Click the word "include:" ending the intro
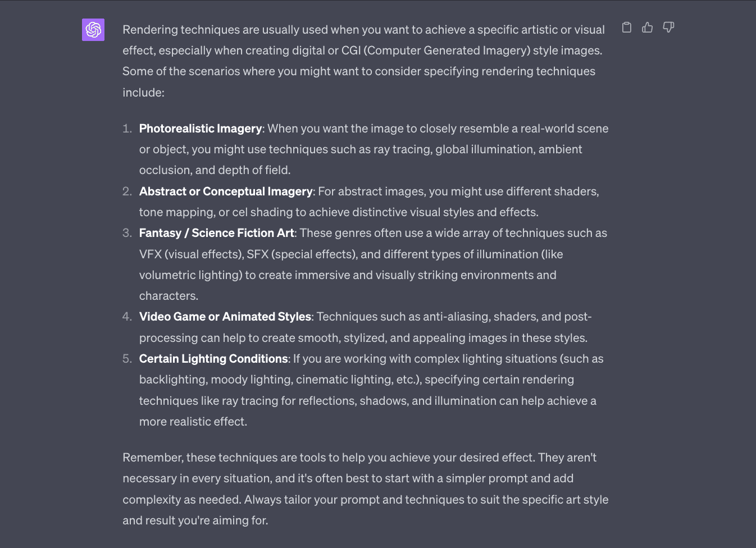Image resolution: width=756 pixels, height=548 pixels. [144, 93]
